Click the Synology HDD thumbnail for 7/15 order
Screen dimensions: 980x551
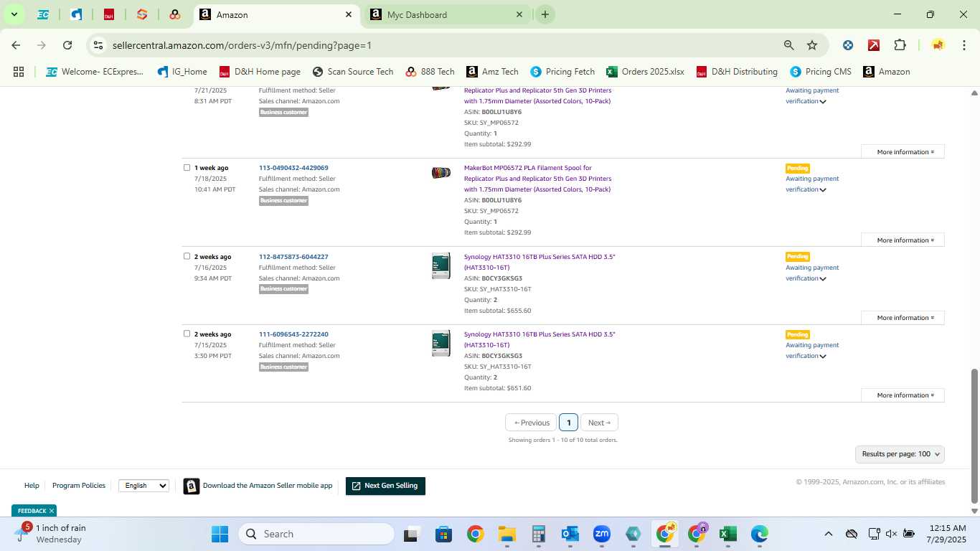point(440,343)
